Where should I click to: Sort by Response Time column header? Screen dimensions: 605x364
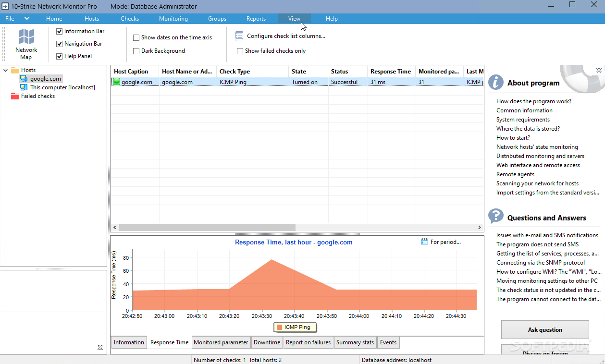click(391, 72)
